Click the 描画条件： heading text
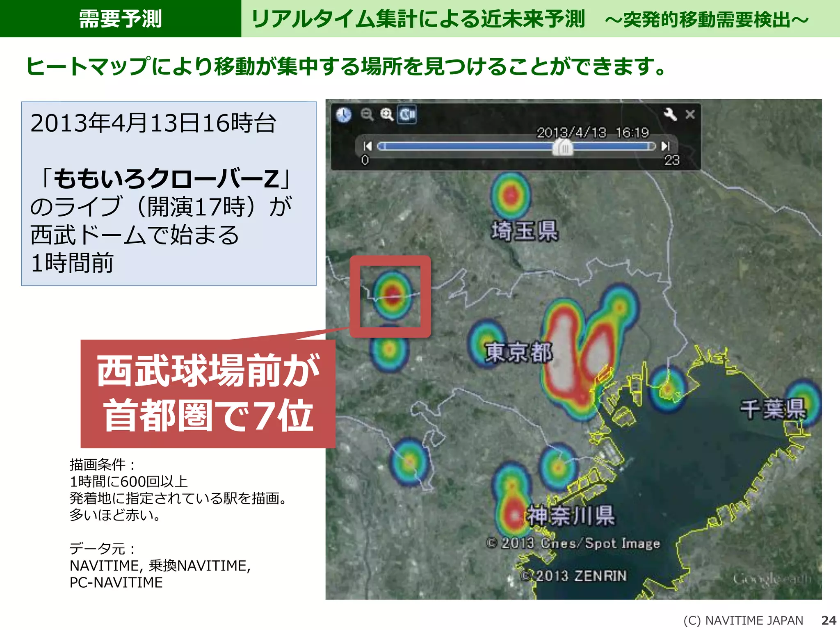This screenshot has height=630, width=840. pyautogui.click(x=102, y=465)
